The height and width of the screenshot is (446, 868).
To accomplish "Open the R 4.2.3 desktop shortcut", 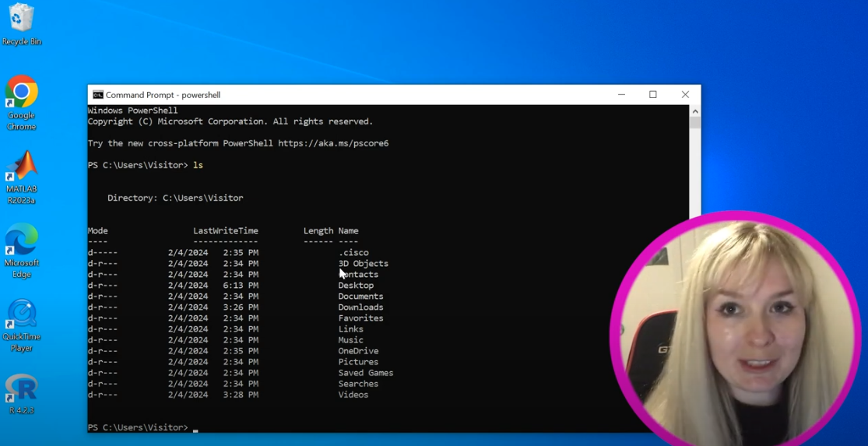I will point(22,394).
